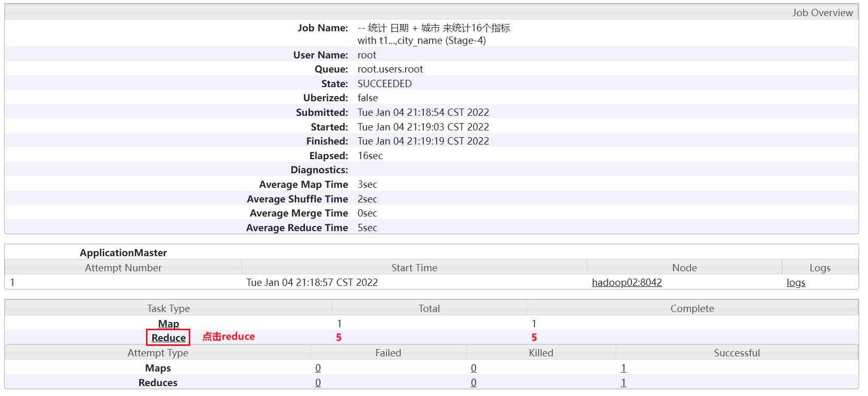Select ApplicationMaster start time 21:18:57

312,282
